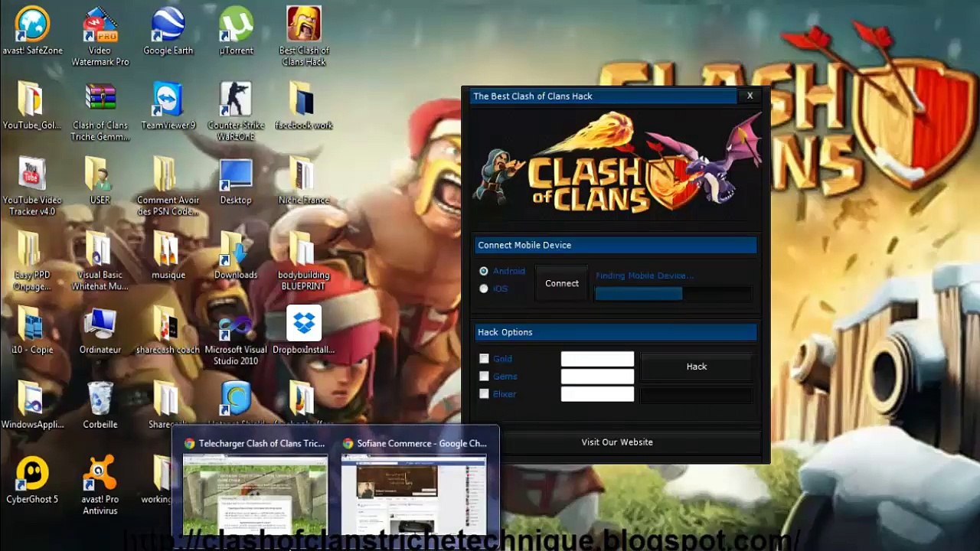The image size is (980, 551).
Task: Close The Best Clash of Clans Hack window
Action: coord(750,96)
